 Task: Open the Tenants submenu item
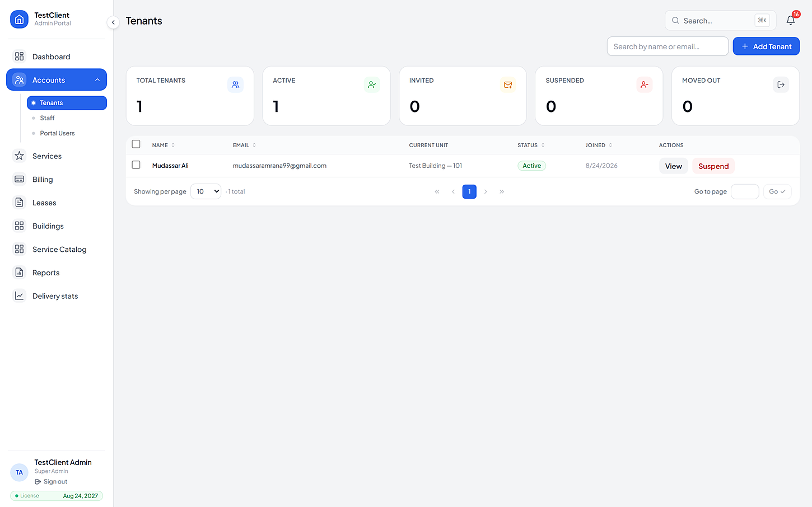point(67,103)
